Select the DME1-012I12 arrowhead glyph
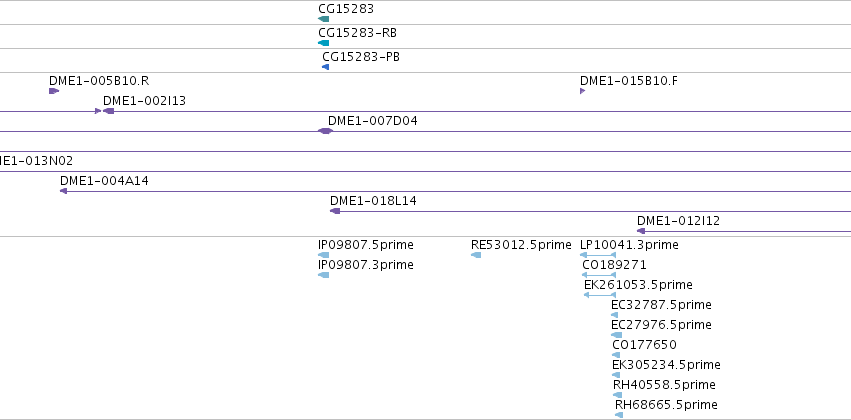Screen dimensions: 851x420 click(641, 231)
